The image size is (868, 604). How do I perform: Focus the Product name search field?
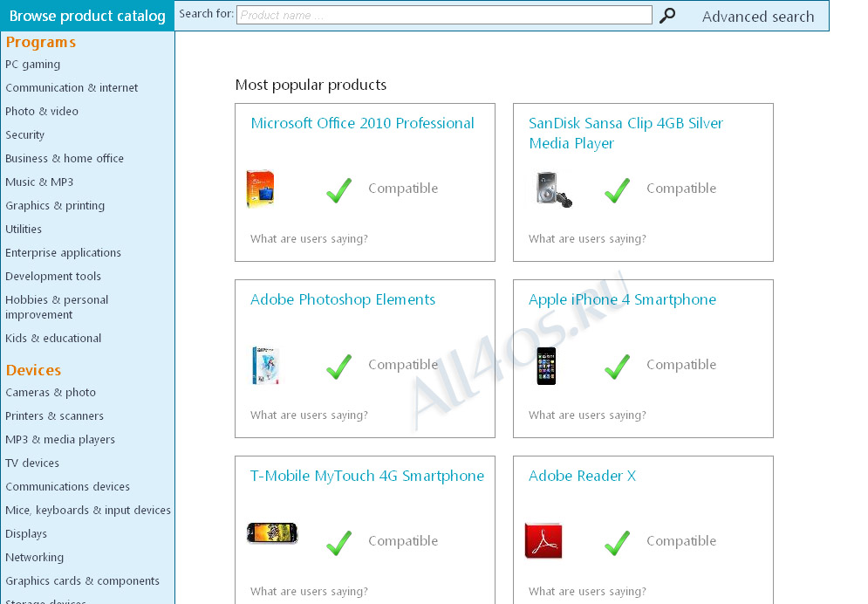444,15
